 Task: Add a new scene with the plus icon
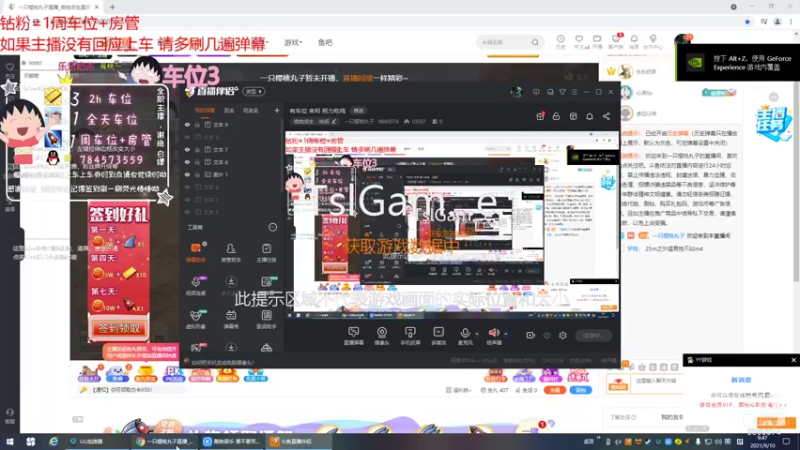[277, 110]
